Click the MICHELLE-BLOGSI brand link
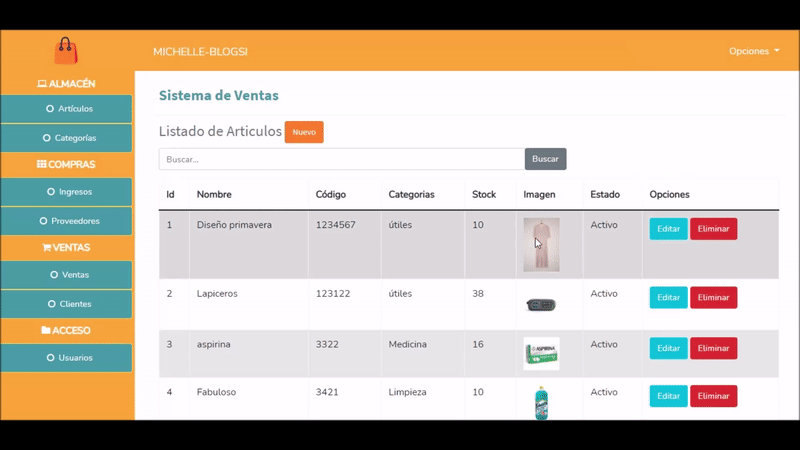The image size is (800, 450). click(200, 51)
